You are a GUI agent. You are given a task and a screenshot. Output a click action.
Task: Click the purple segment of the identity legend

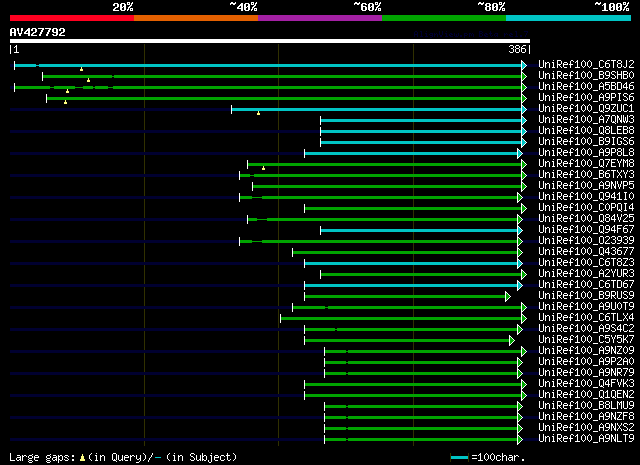click(320, 18)
